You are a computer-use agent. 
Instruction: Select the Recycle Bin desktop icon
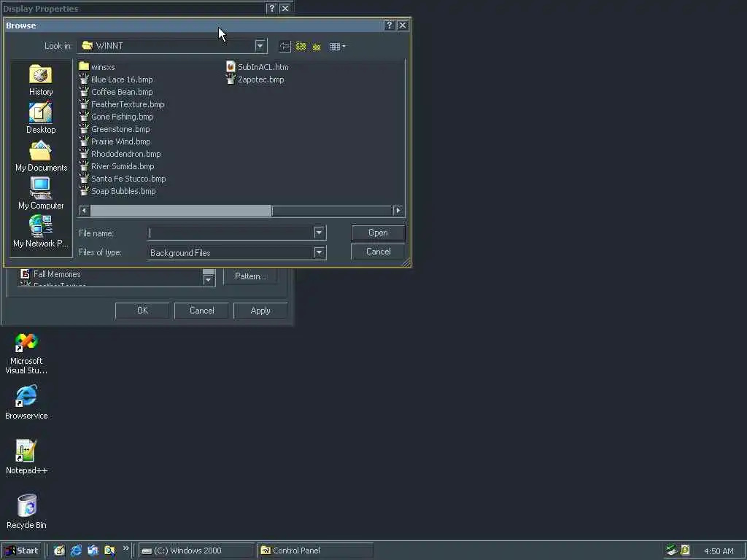[x=26, y=511]
